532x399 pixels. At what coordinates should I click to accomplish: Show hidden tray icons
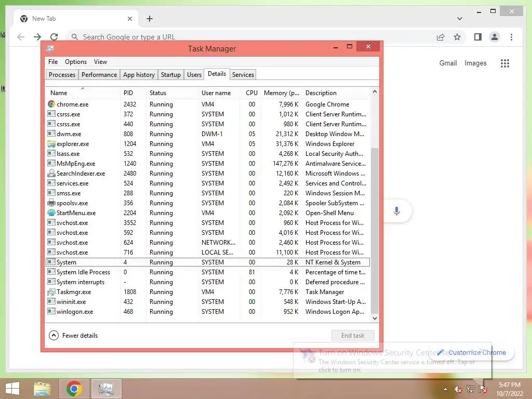445,390
